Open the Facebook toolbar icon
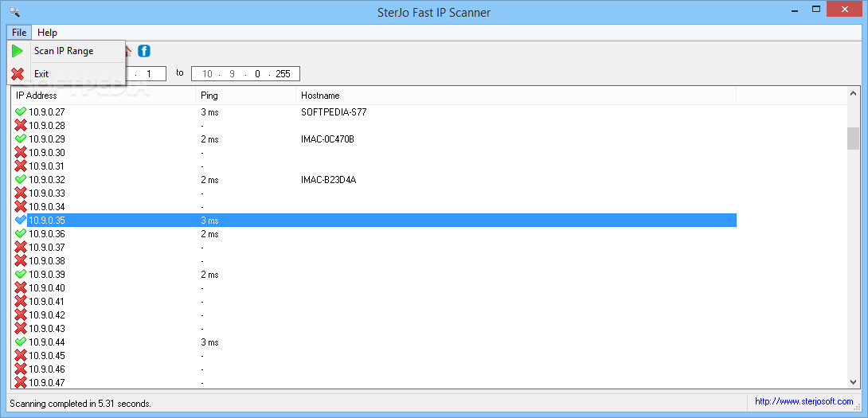The image size is (868, 418). (144, 51)
